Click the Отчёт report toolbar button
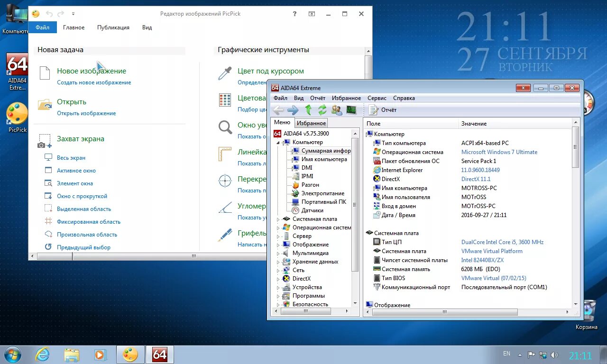This screenshot has width=607, height=364. pyautogui.click(x=383, y=110)
